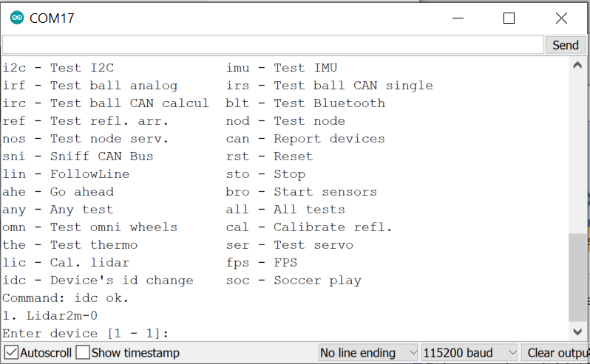The width and height of the screenshot is (590, 364).
Task: Disable the Autoscroll checkbox
Action: pos(11,353)
